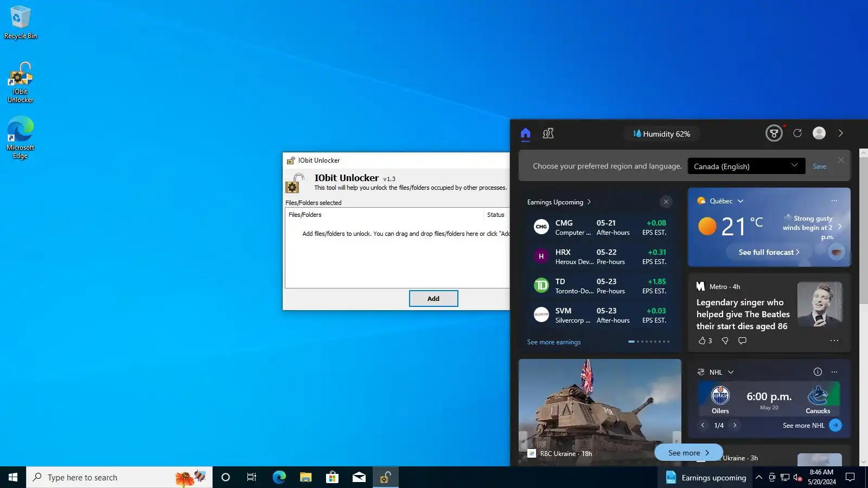Open the Recycle Bin desktop icon
This screenshot has width=868, height=488.
click(x=21, y=22)
